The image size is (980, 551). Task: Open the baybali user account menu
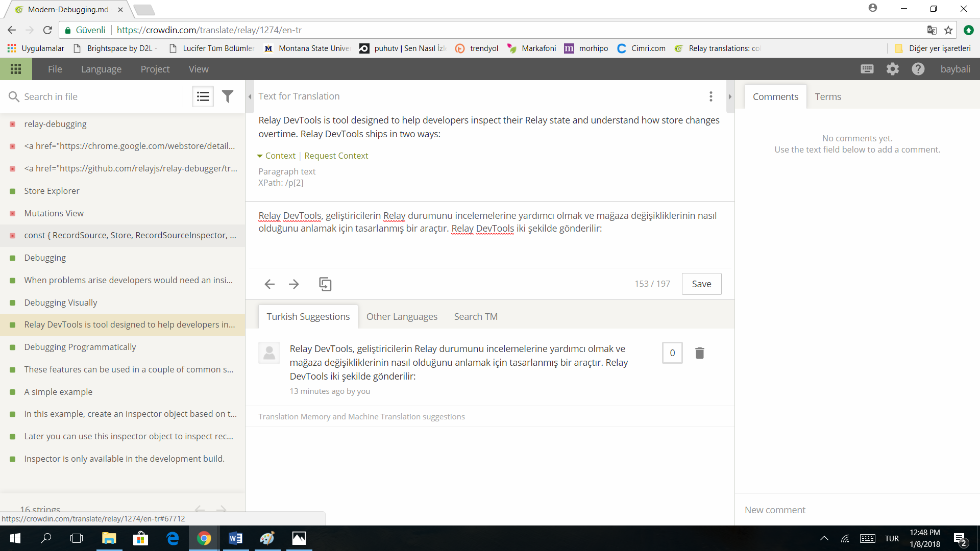(955, 69)
